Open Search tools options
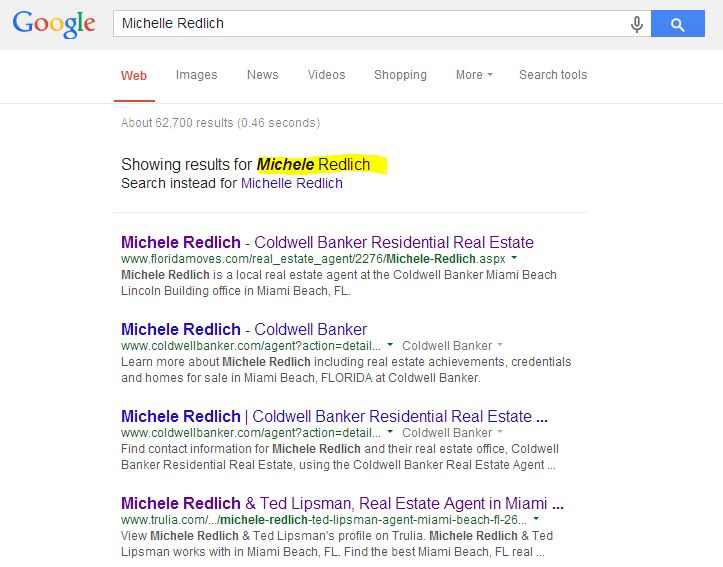 tap(553, 75)
